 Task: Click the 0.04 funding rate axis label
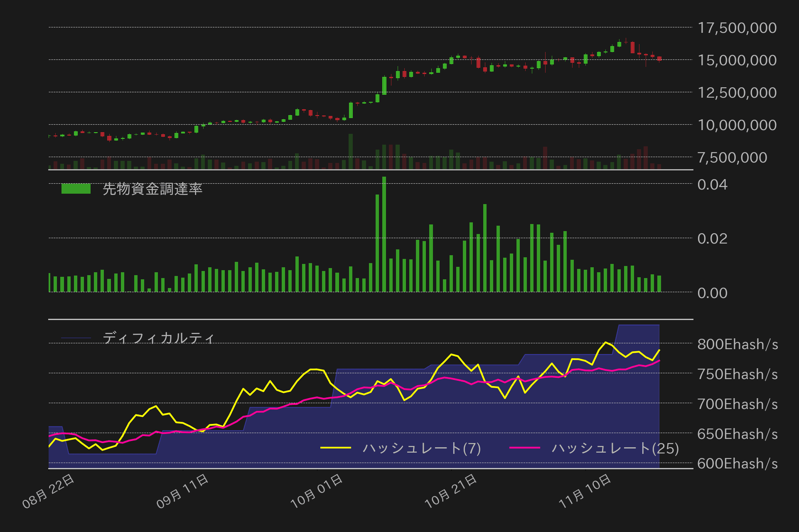(x=712, y=185)
